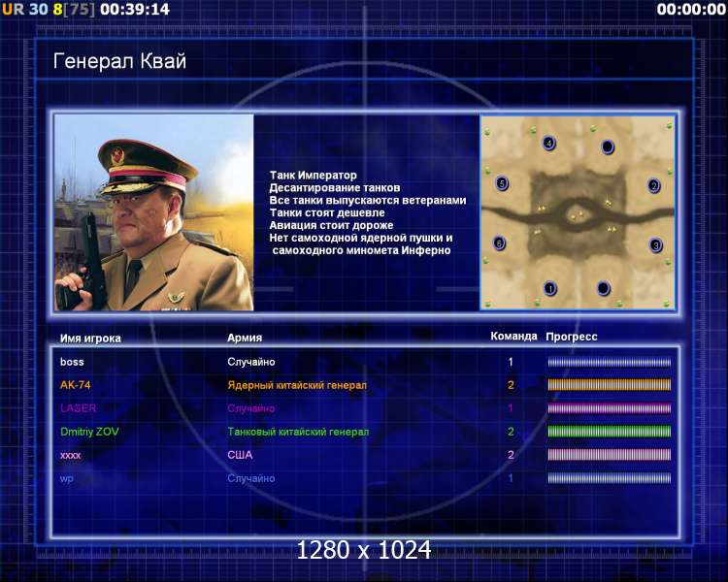
Task: Select player AK-74 in the list
Action: tap(75, 385)
